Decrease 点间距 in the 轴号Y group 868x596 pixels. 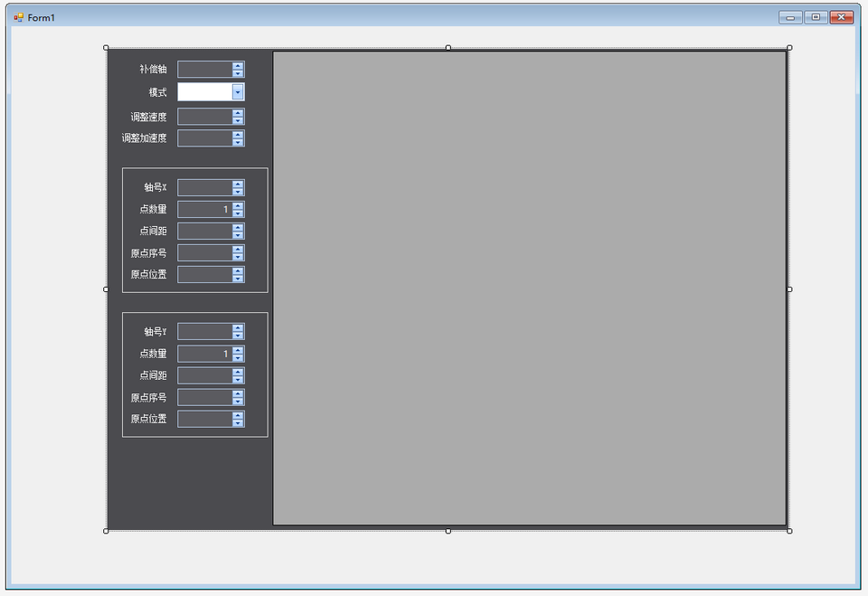coord(238,379)
